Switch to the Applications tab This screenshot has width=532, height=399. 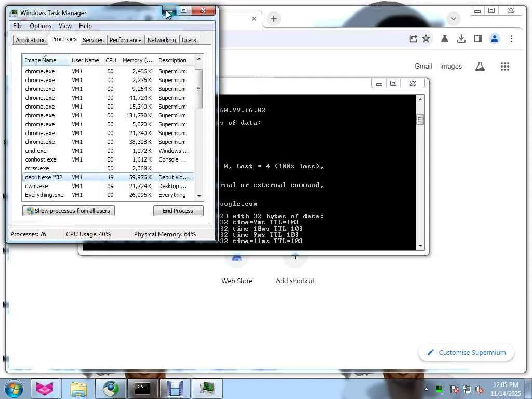point(31,40)
